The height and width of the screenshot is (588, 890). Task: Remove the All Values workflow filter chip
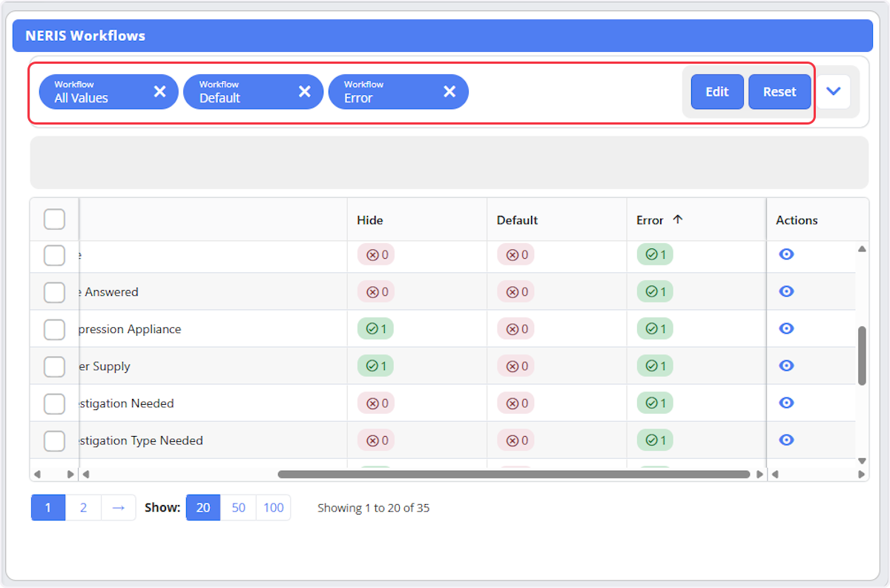159,91
